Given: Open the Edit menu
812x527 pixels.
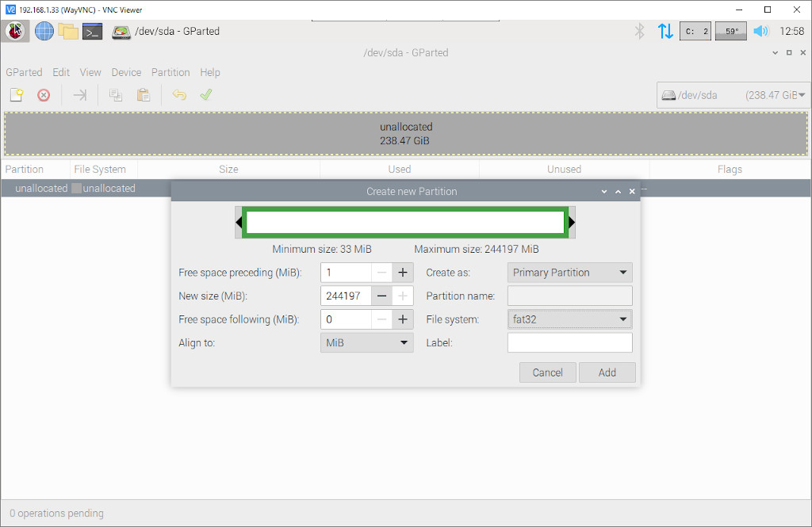Looking at the screenshot, I should [61, 72].
